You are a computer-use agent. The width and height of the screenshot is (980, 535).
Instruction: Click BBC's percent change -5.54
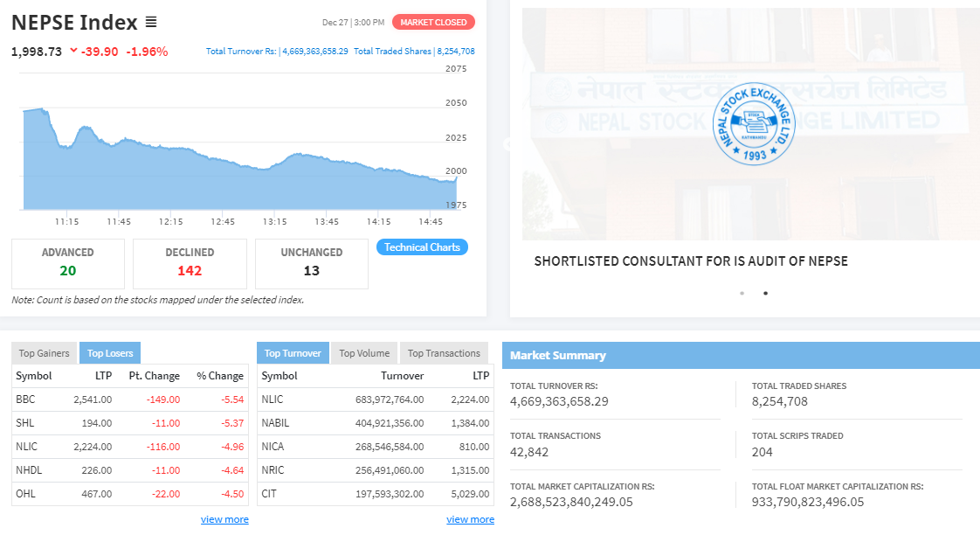point(232,400)
